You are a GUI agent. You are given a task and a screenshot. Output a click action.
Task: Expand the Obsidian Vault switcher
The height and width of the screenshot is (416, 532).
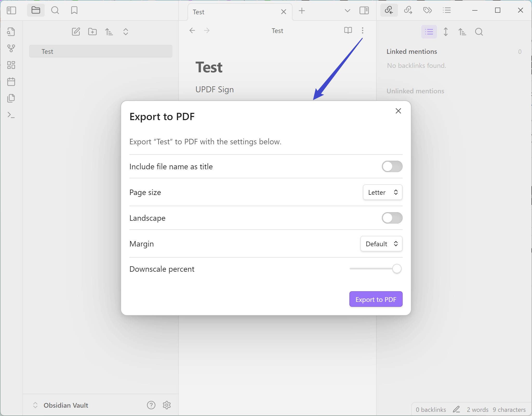point(36,405)
